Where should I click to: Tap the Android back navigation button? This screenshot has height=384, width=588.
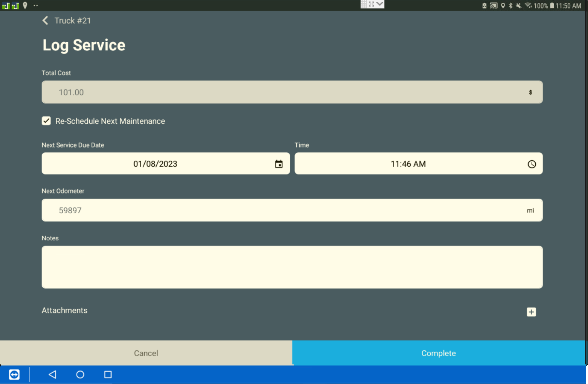point(53,374)
